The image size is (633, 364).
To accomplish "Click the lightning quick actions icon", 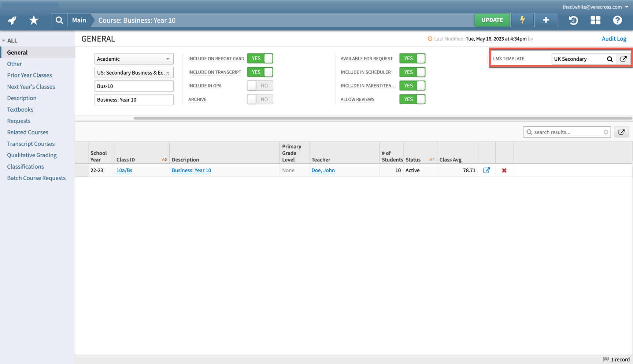I will click(x=522, y=20).
